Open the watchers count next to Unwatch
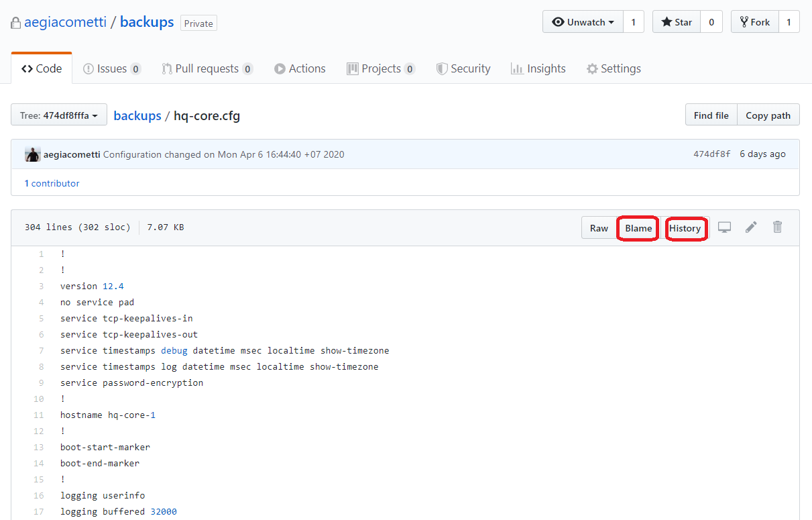The width and height of the screenshot is (812, 520). 633,22
